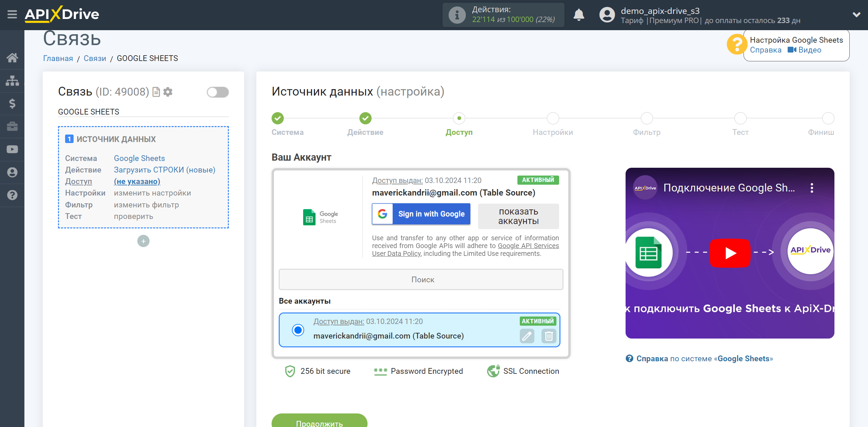Add a new block with plus icon
The height and width of the screenshot is (427, 868).
tap(143, 241)
